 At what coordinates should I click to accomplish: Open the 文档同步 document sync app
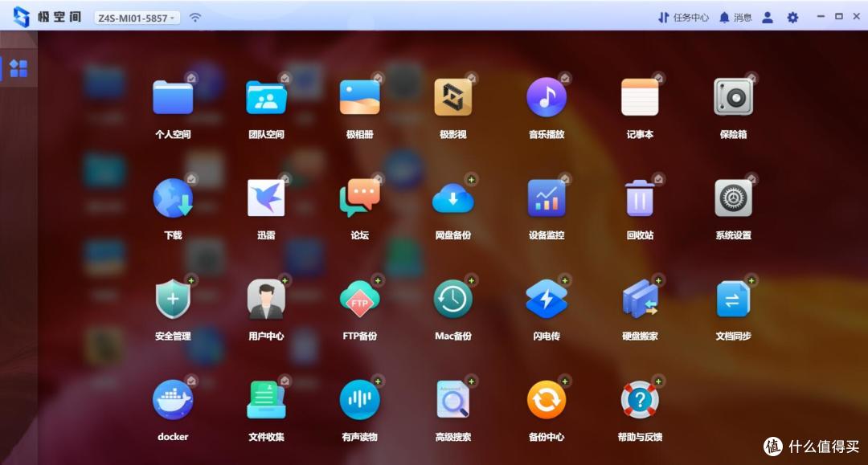click(734, 299)
